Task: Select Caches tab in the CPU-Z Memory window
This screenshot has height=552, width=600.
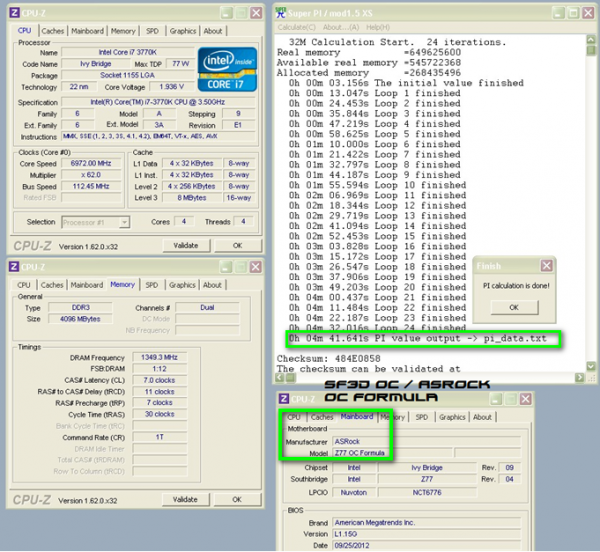Action: [x=52, y=285]
